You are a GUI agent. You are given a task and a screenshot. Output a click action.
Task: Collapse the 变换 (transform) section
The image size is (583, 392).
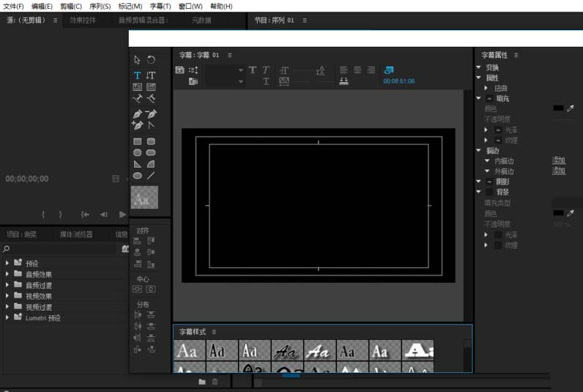coord(478,67)
